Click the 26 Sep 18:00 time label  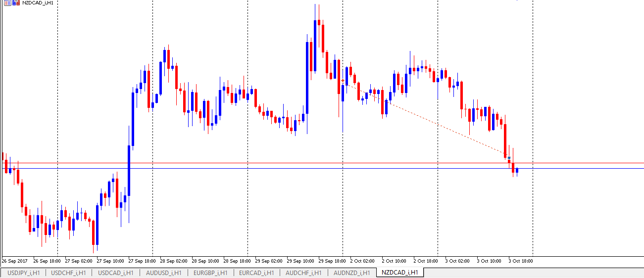pyautogui.click(x=47, y=260)
